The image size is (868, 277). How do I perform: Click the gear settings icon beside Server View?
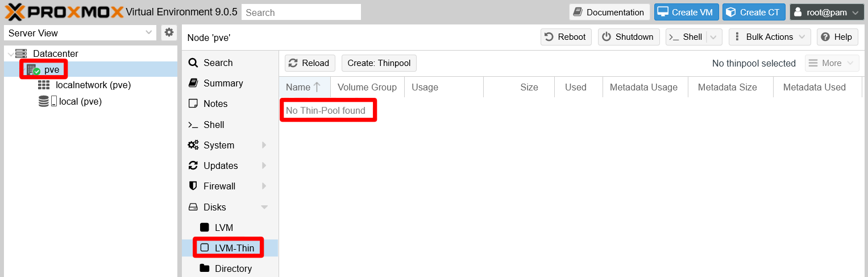pyautogui.click(x=169, y=32)
